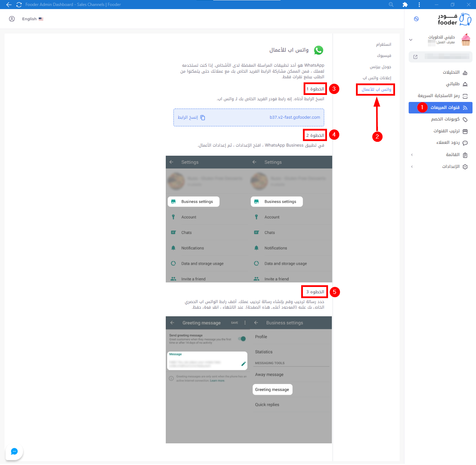Click the Settings tutorial screenshot image
The image size is (476, 465).
point(249,219)
